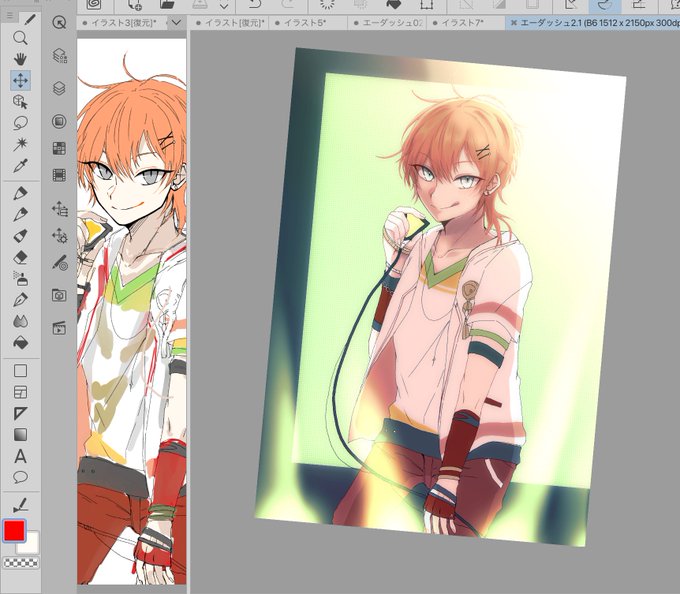Select the red main color swatch
This screenshot has height=594, width=680.
click(x=14, y=531)
